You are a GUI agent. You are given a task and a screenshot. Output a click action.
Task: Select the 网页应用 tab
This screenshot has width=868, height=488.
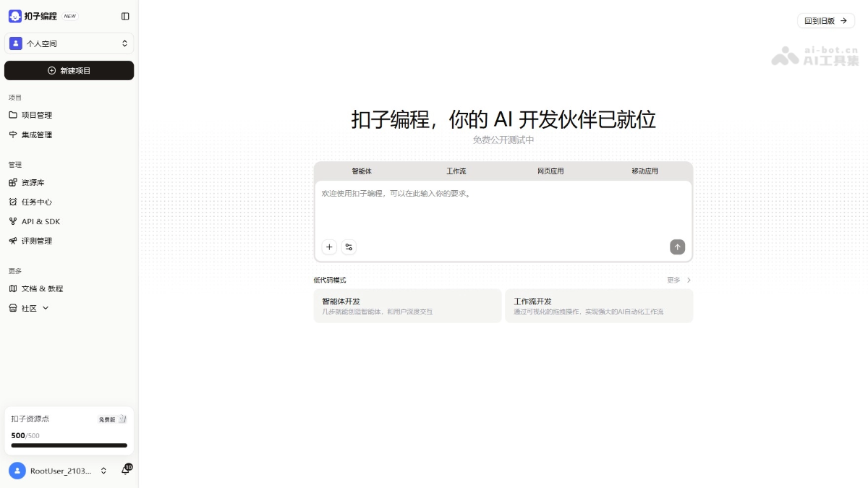click(x=550, y=171)
